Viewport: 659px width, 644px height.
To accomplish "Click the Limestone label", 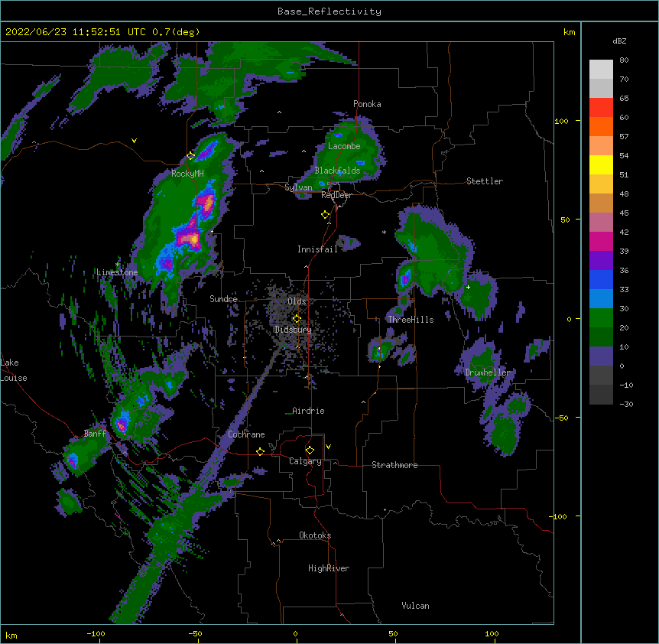I will pyautogui.click(x=117, y=272).
